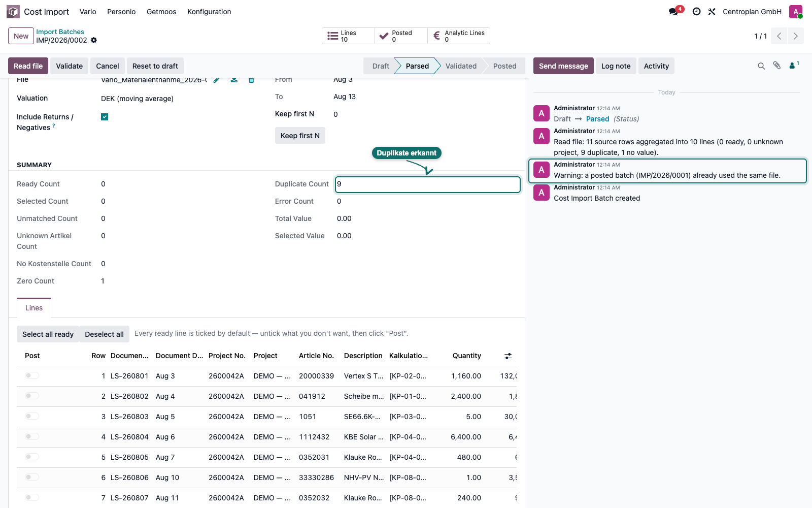Toggle the Post switch for row LS-260804
Screen dimensions: 812x508
tap(32, 436)
